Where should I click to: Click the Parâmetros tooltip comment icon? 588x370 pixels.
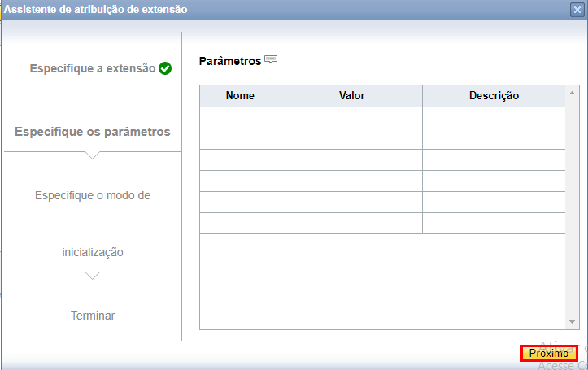[x=271, y=59]
